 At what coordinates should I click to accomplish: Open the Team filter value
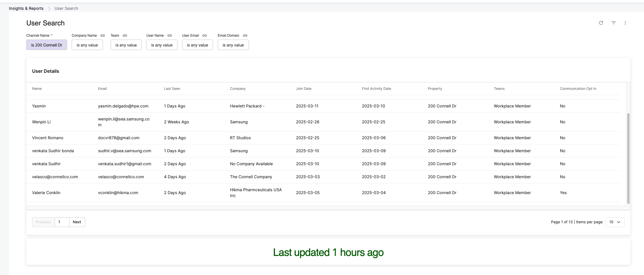126,45
